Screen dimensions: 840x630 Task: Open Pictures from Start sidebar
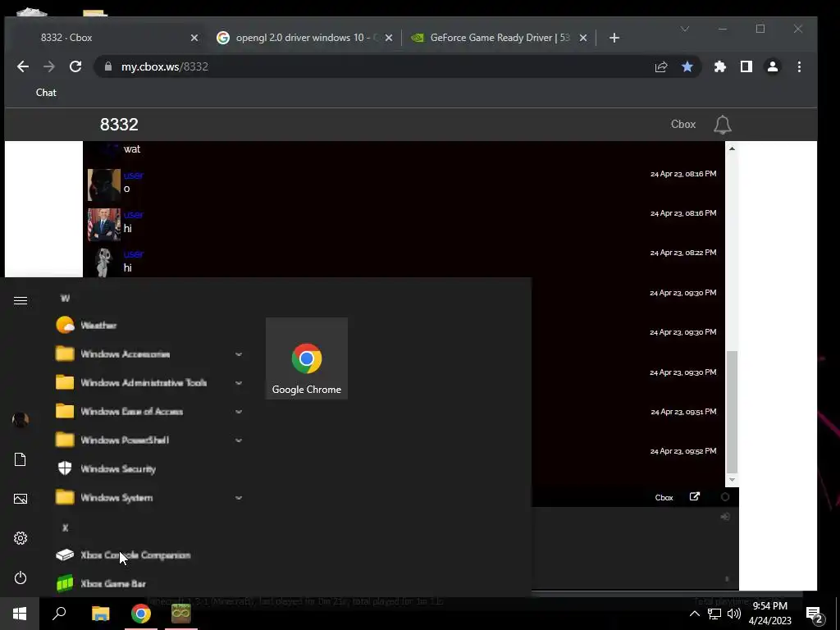[x=21, y=499]
